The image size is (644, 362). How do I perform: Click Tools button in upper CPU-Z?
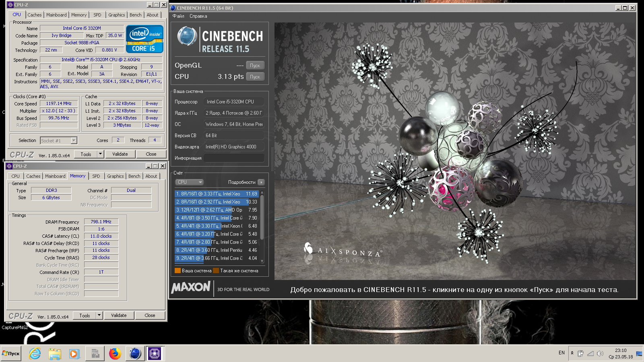coord(86,154)
